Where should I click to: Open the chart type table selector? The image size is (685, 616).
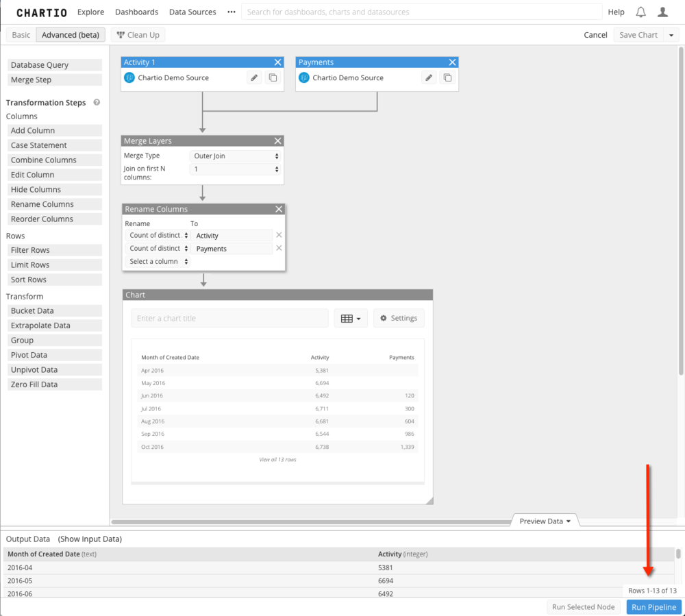[x=351, y=319]
